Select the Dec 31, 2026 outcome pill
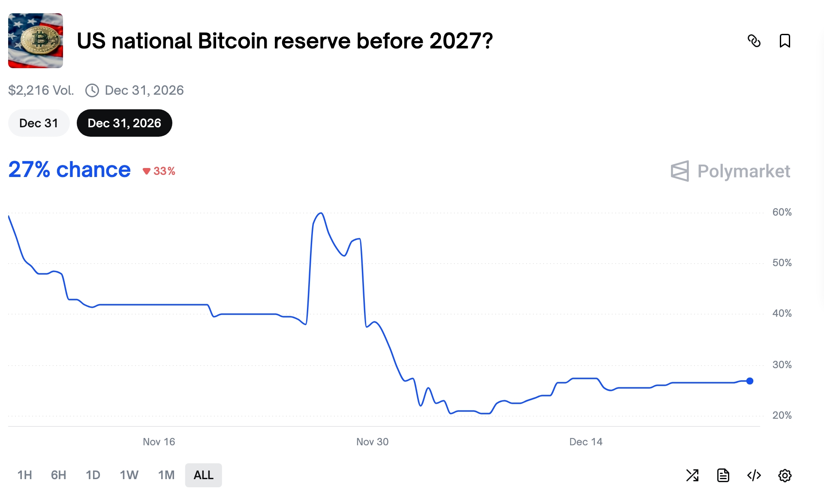This screenshot has width=824, height=504. [x=124, y=123]
